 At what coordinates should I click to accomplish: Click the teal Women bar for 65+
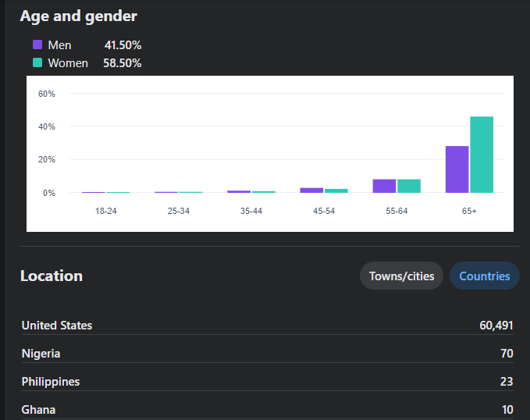pos(482,155)
